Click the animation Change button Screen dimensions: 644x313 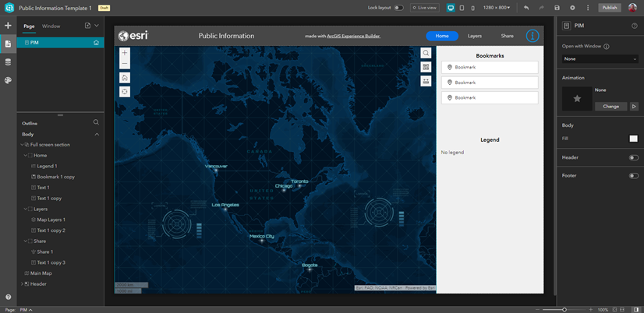click(610, 106)
